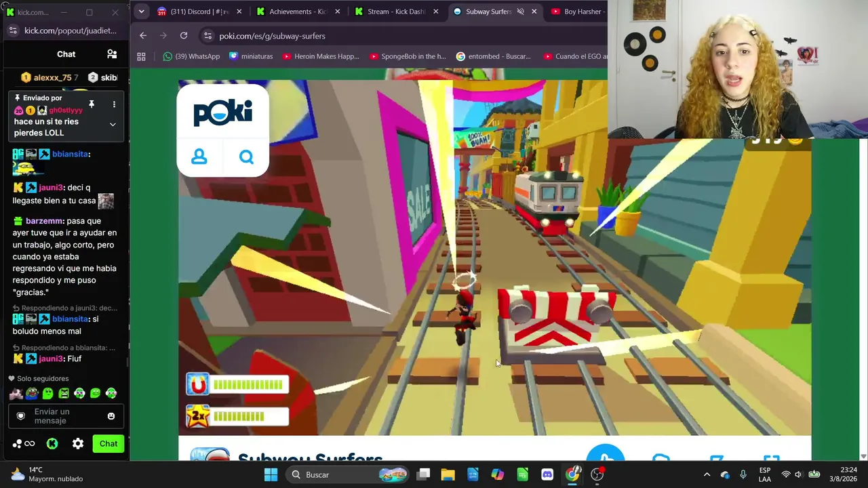Click username barzemm in chat

(x=44, y=221)
